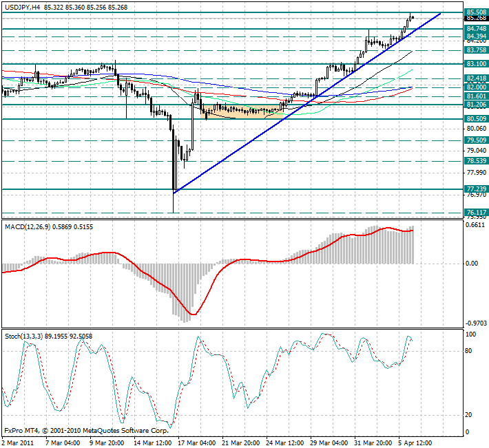Select the 0.6611 MACD scale value
The image size is (489, 448).
tap(475, 225)
